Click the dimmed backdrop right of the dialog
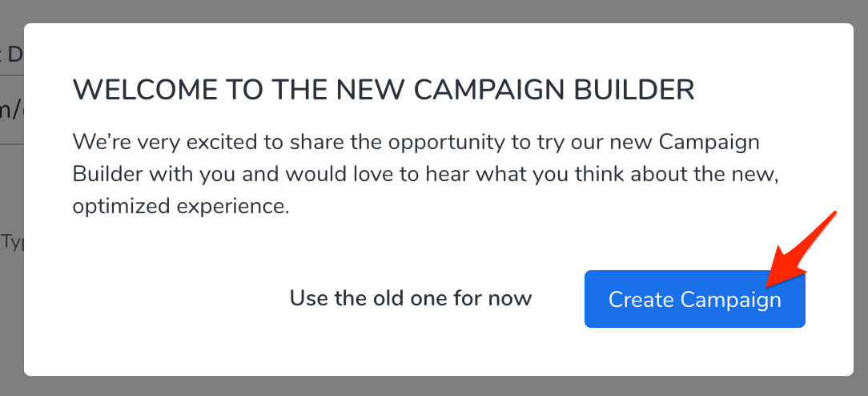 [x=861, y=200]
